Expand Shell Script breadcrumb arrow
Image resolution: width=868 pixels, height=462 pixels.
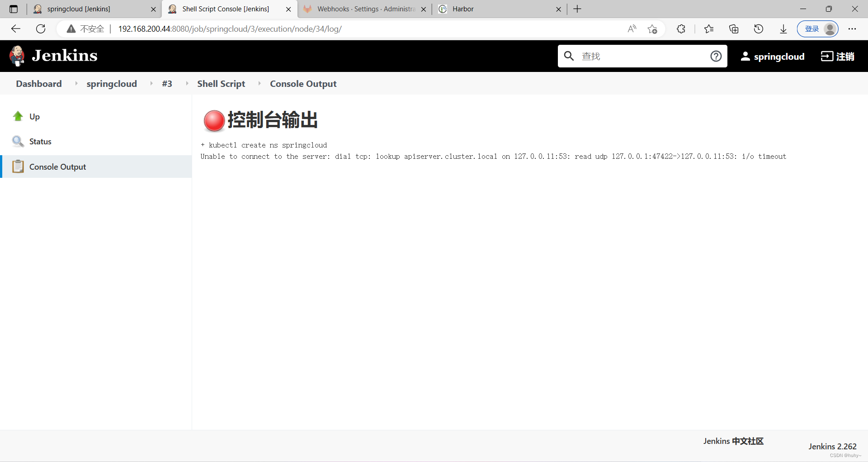coord(259,83)
